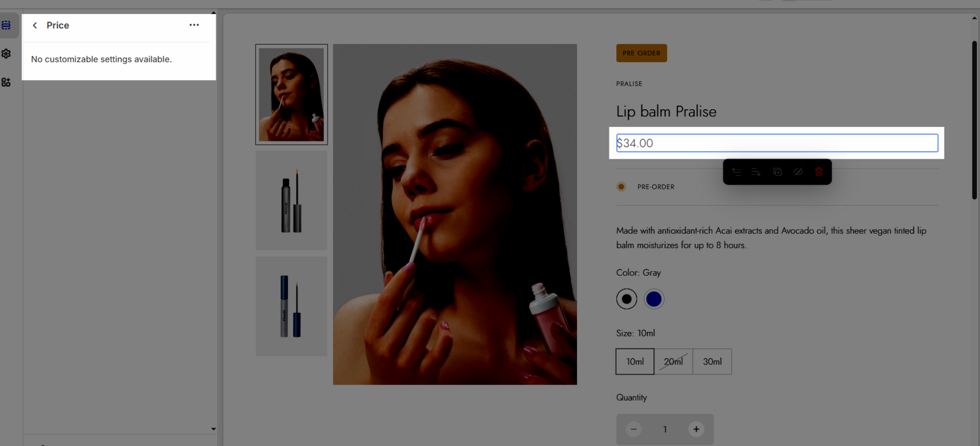
Task: Click the move block up icon
Action: 736,172
